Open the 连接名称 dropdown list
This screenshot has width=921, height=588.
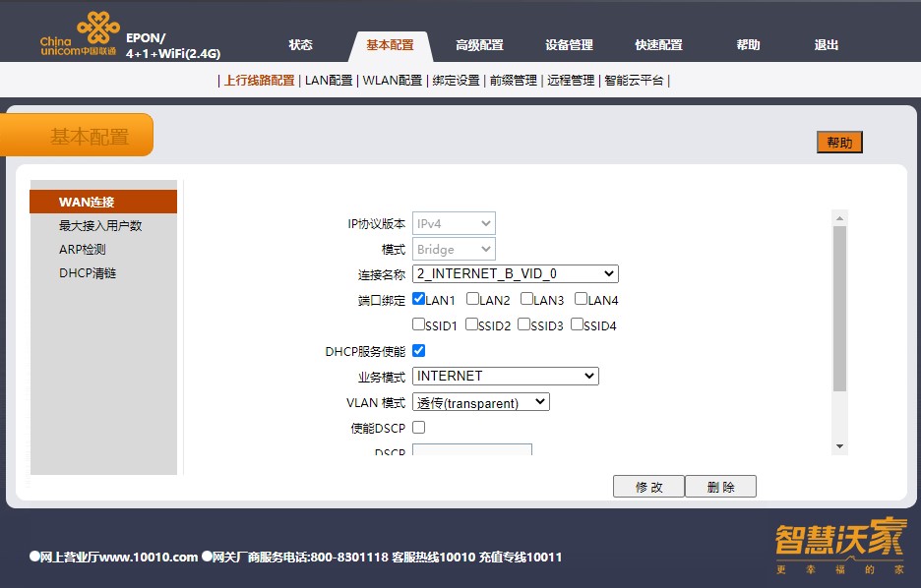coord(516,273)
